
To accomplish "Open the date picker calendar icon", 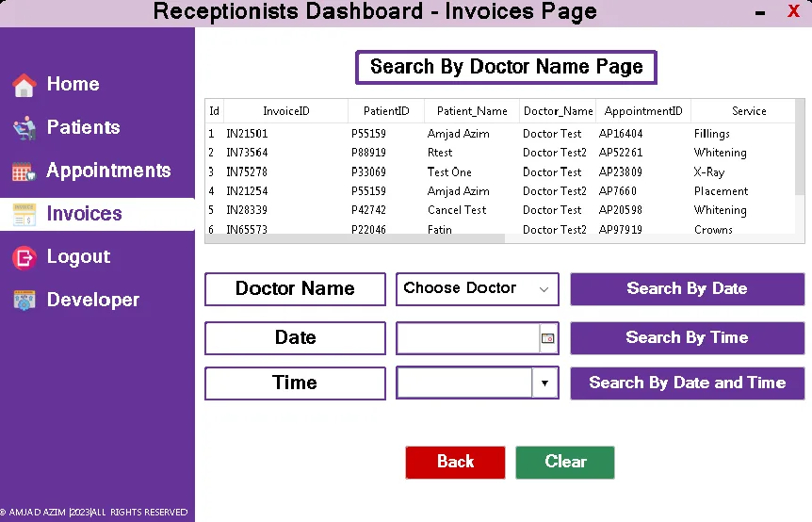I will click(x=547, y=338).
